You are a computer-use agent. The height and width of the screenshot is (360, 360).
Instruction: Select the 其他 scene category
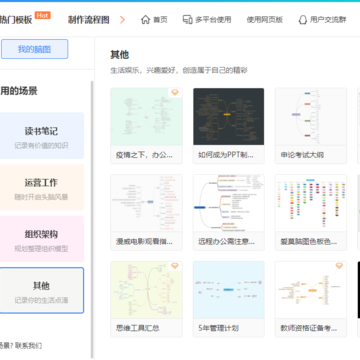pos(41,290)
